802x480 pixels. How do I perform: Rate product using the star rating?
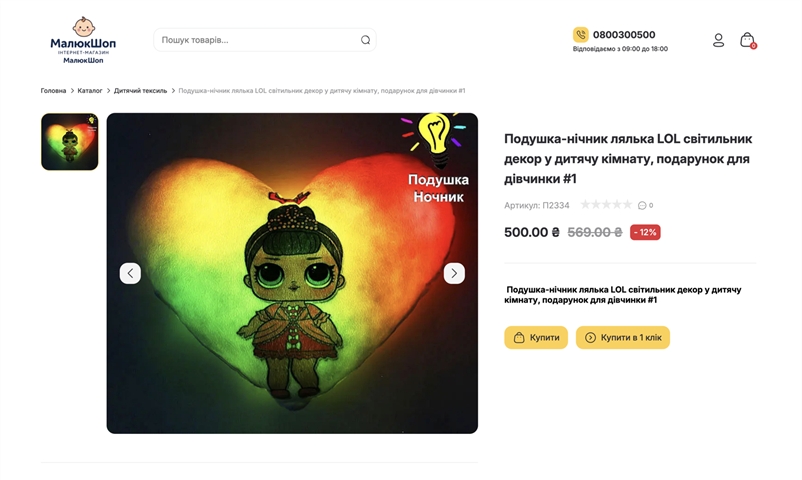(606, 205)
